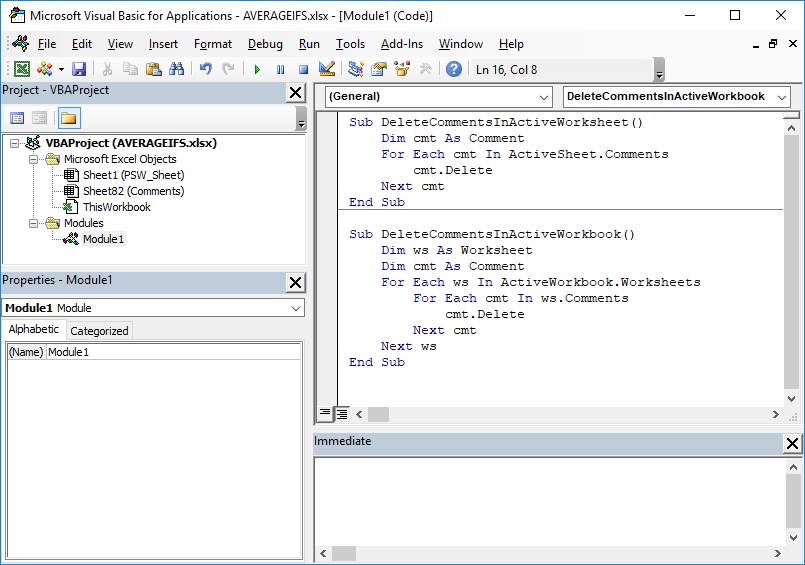The image size is (805, 565).
Task: Click the Cut scissors icon
Action: point(107,69)
